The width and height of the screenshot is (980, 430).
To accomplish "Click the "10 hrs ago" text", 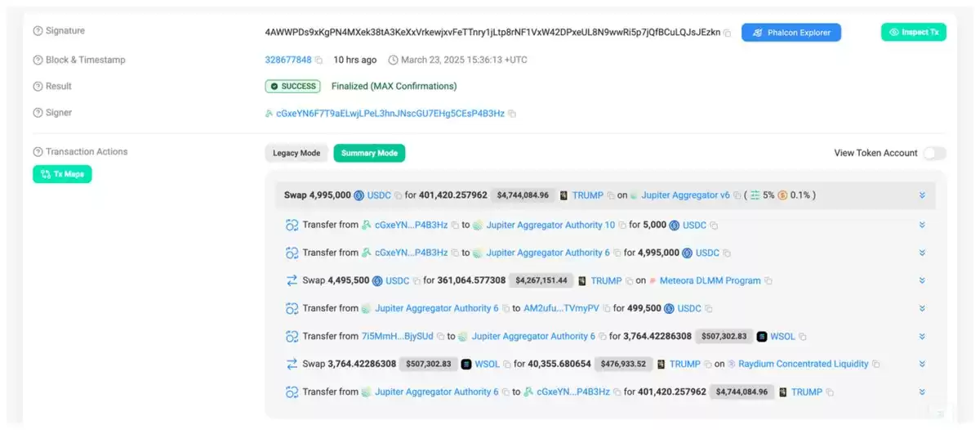I will coord(355,60).
